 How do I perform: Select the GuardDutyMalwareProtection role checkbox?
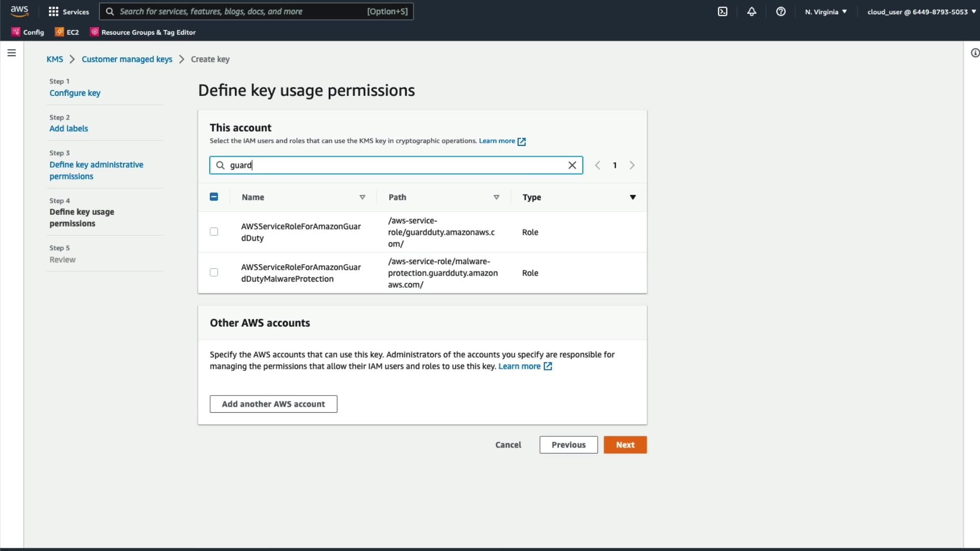[x=214, y=273]
